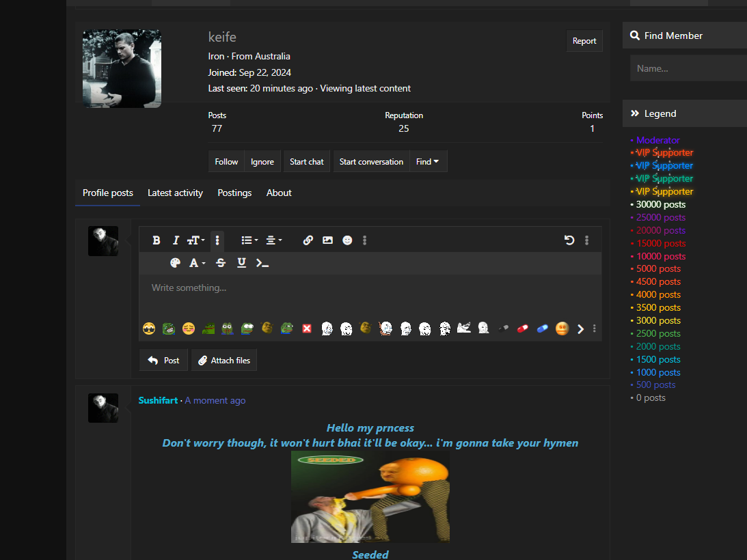Viewport: 747px width, 560px height.
Task: Open the text color palette
Action: (176, 263)
